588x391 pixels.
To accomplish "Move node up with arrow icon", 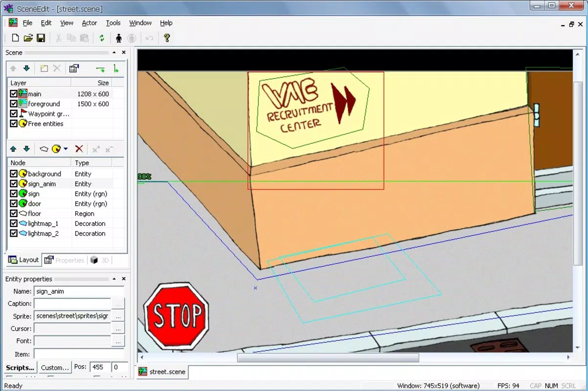I will [x=13, y=149].
